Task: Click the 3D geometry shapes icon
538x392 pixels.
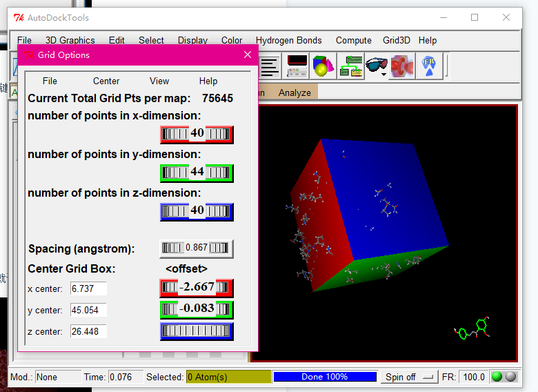Action: tap(323, 66)
